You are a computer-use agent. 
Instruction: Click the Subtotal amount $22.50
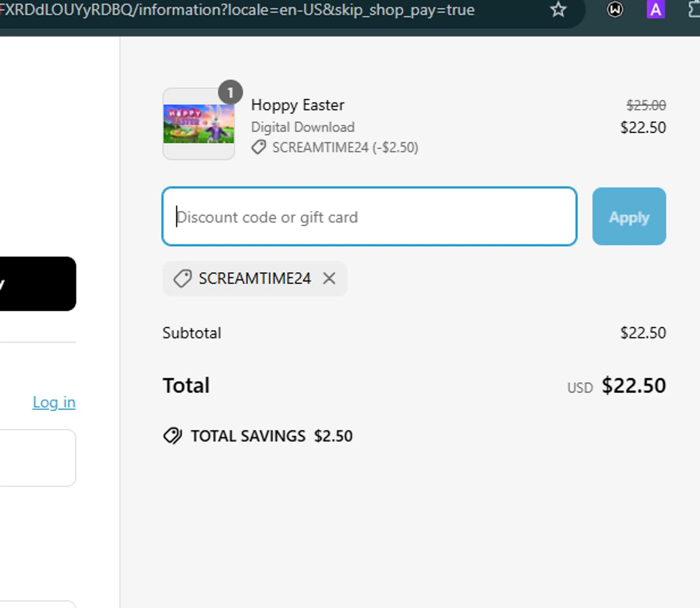click(x=643, y=333)
